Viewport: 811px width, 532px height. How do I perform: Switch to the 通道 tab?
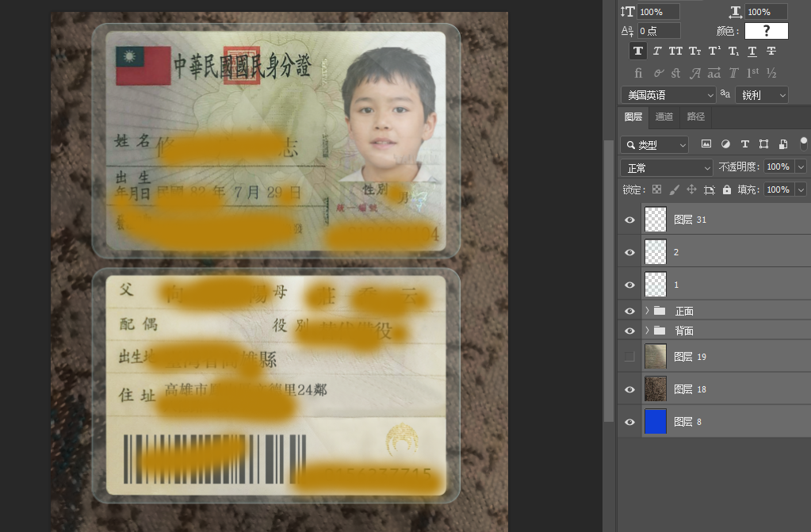coord(664,117)
